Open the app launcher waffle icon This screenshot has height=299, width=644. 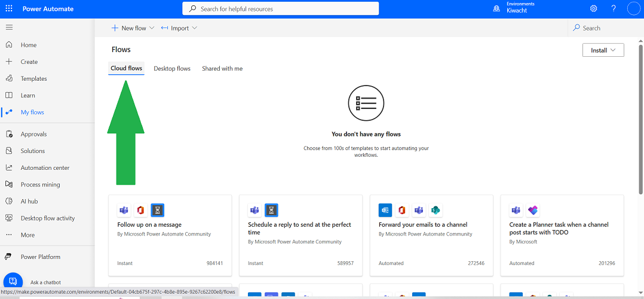(x=9, y=9)
